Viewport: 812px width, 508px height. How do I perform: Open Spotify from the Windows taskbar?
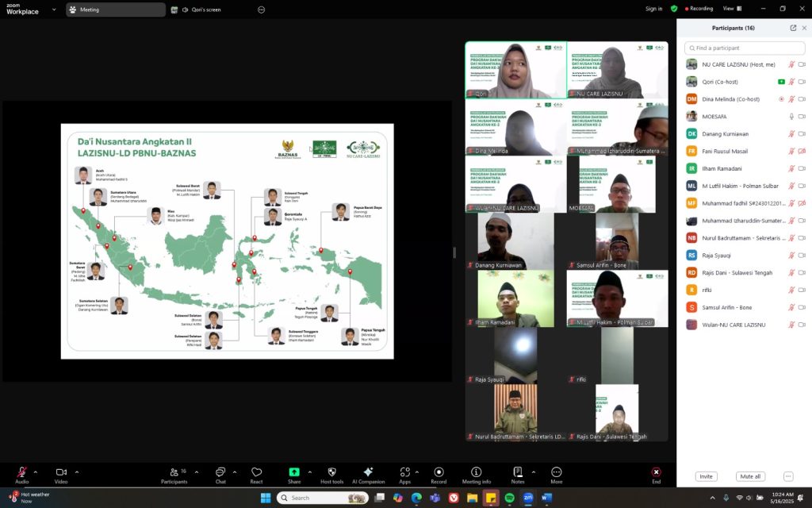tap(508, 498)
